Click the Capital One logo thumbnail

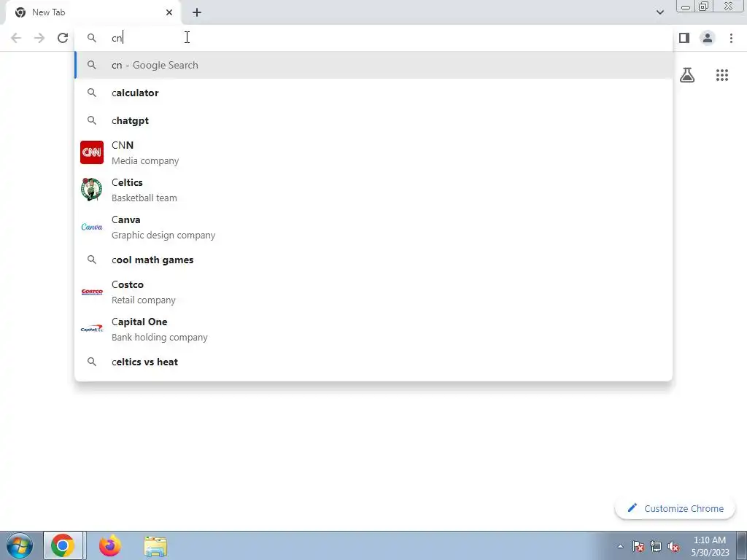92,329
